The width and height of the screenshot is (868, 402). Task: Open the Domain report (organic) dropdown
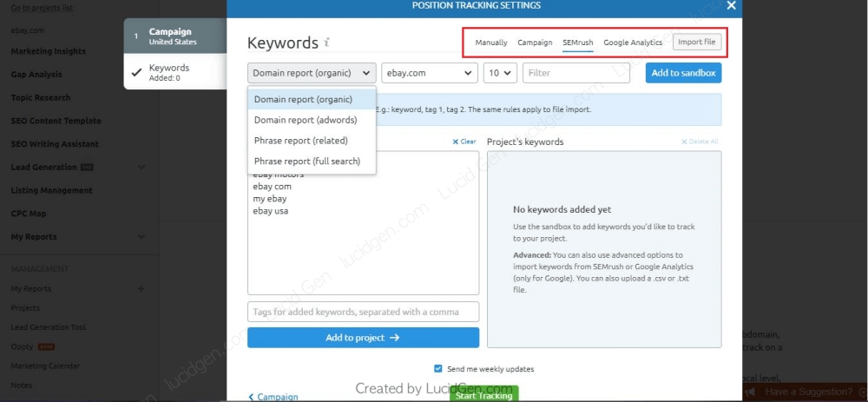pos(312,73)
